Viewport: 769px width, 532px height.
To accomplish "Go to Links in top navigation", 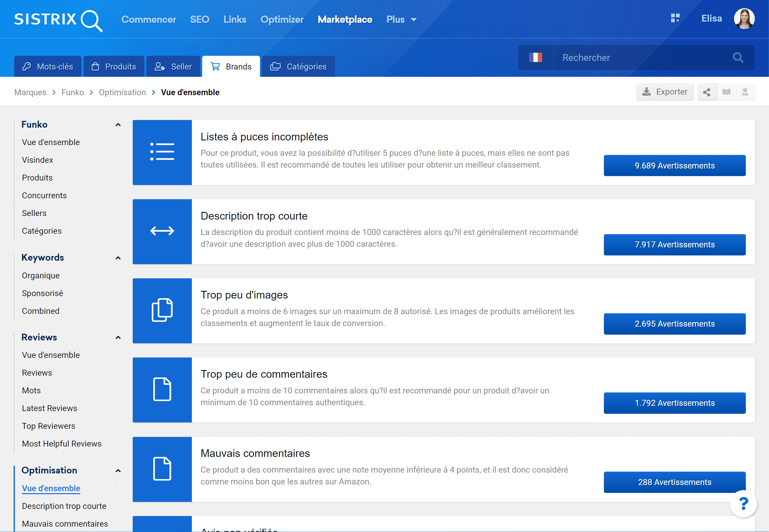I will click(235, 20).
